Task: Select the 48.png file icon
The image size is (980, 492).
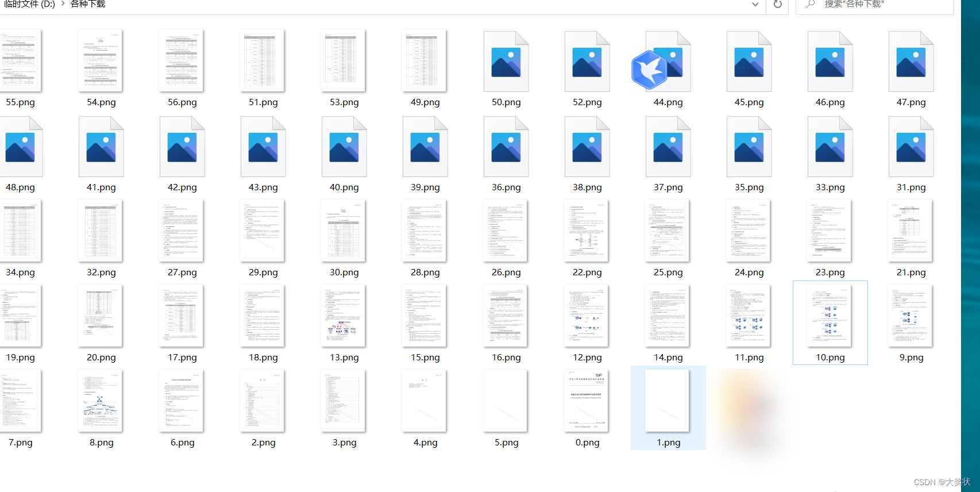Action: point(21,147)
